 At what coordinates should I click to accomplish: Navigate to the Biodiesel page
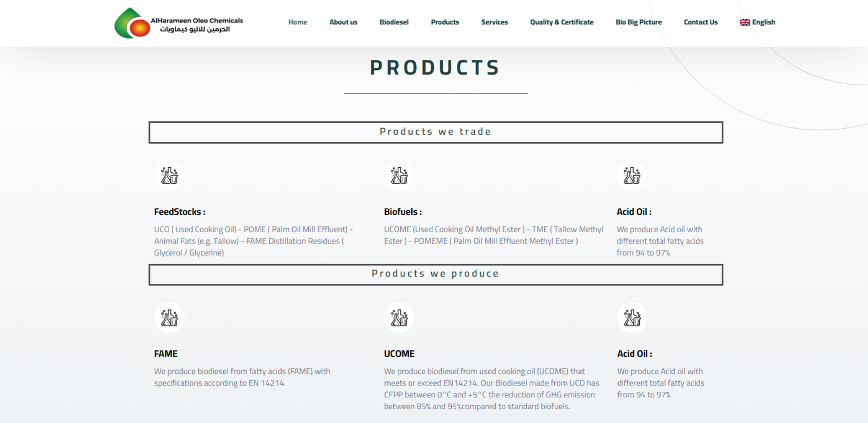(394, 22)
